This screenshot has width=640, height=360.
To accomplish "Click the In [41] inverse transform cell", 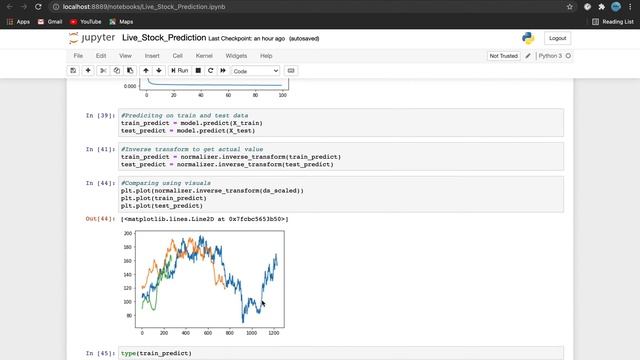I will pos(341,156).
